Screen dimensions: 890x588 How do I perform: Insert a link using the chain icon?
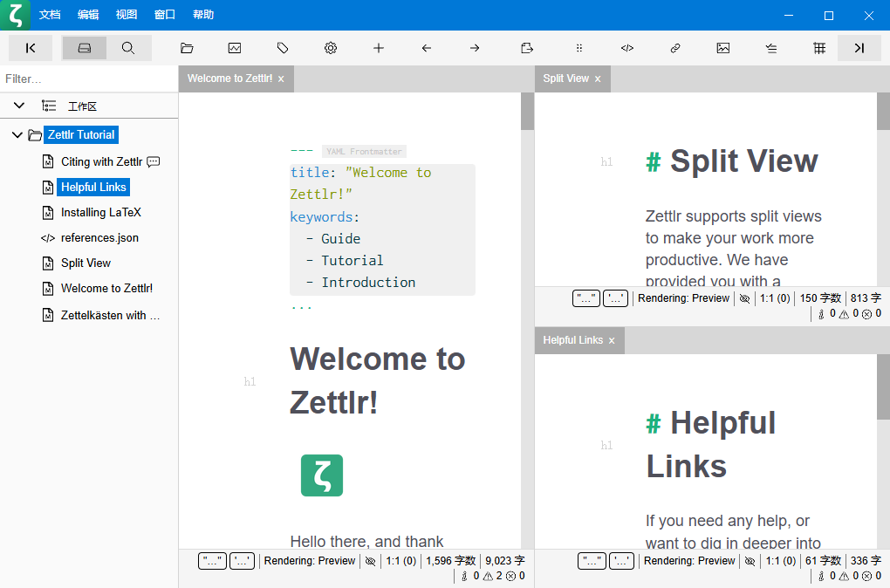point(674,48)
